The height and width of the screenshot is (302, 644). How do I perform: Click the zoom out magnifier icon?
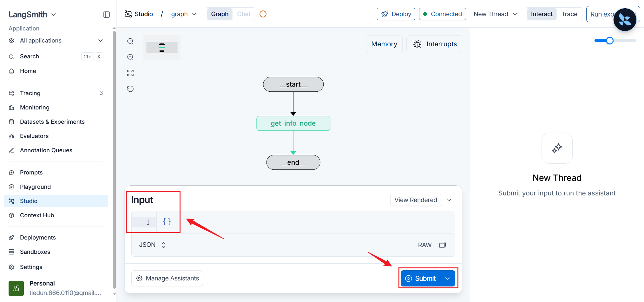point(130,57)
